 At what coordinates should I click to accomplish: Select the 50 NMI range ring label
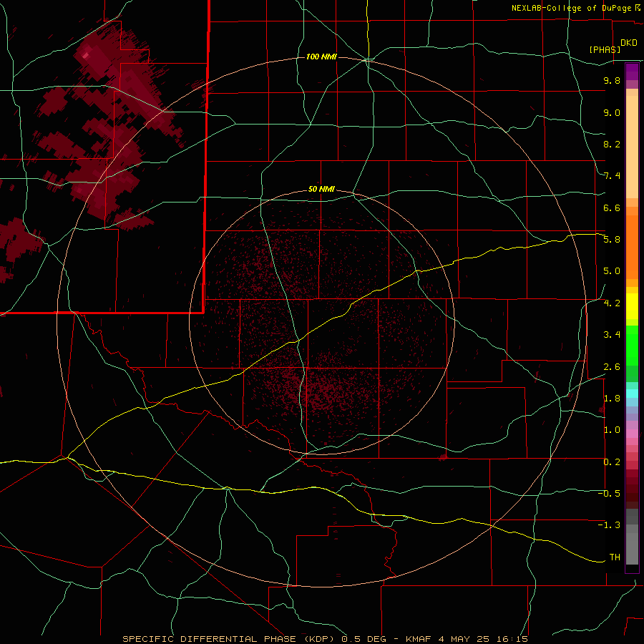click(x=321, y=190)
